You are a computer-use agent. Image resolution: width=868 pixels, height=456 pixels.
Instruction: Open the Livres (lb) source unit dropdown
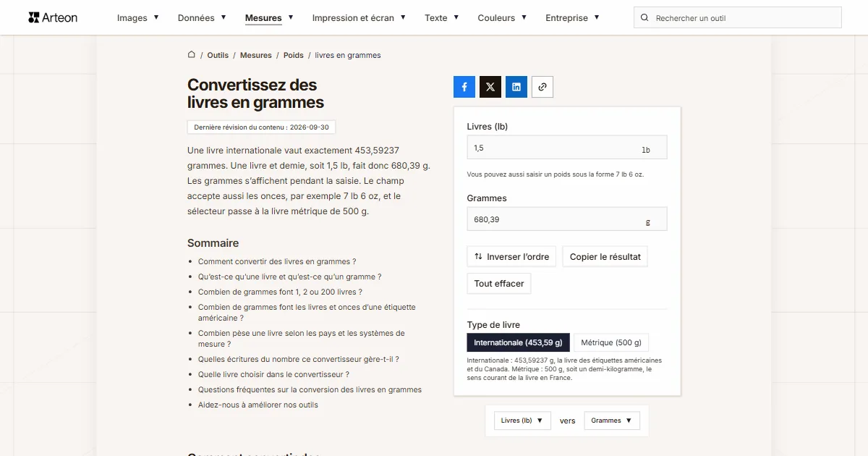[523, 421]
